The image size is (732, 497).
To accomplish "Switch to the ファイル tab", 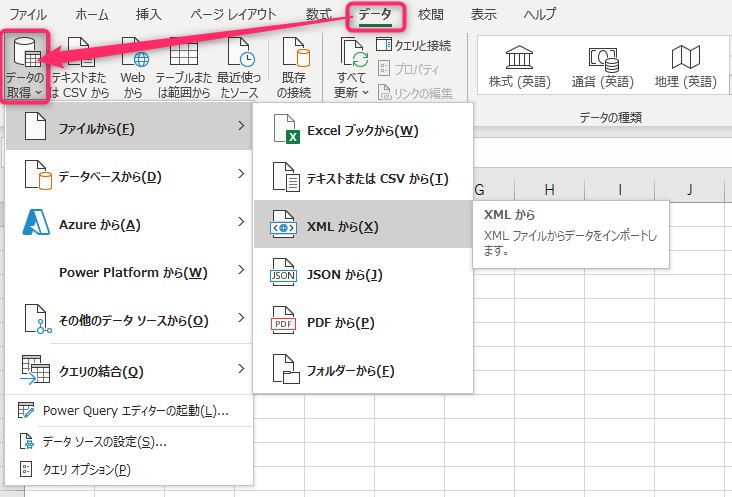I will point(28,14).
